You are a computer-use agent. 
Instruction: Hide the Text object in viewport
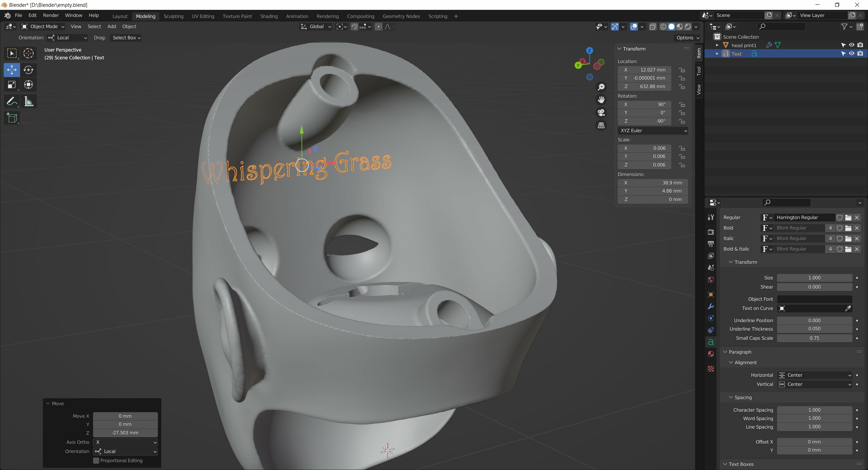852,54
